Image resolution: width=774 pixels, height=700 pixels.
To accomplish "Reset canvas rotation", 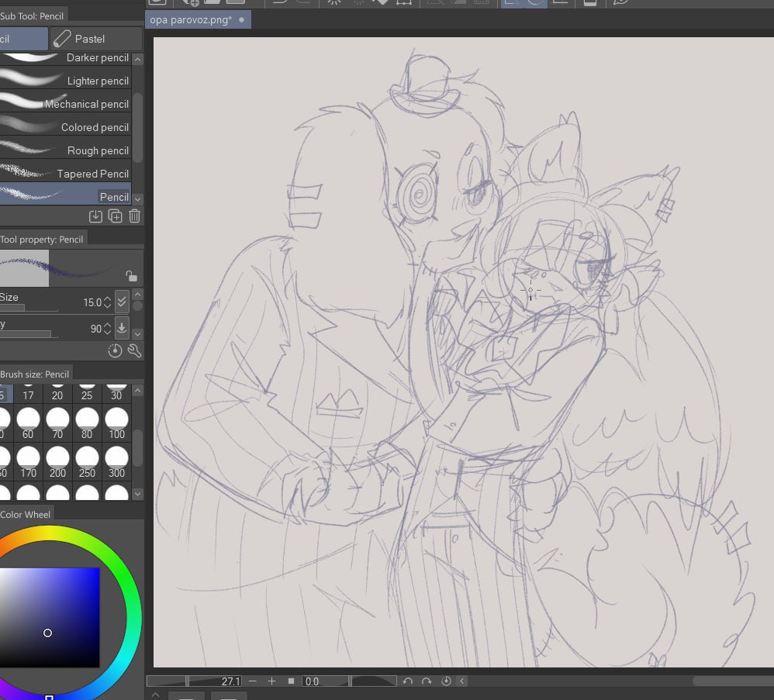I will [446, 681].
